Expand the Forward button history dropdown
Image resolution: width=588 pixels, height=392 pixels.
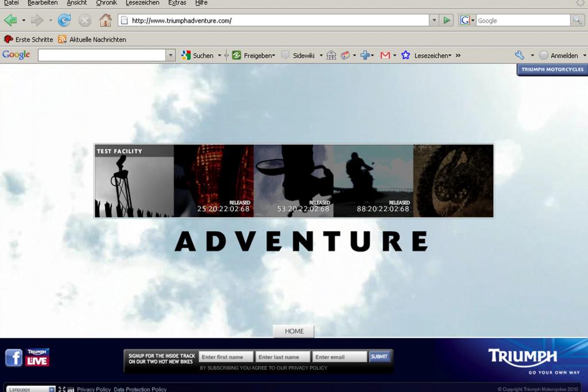click(51, 21)
